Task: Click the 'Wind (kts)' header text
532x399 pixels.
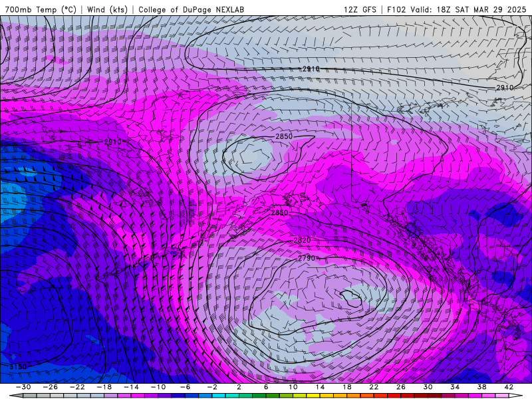Action: click(x=107, y=9)
